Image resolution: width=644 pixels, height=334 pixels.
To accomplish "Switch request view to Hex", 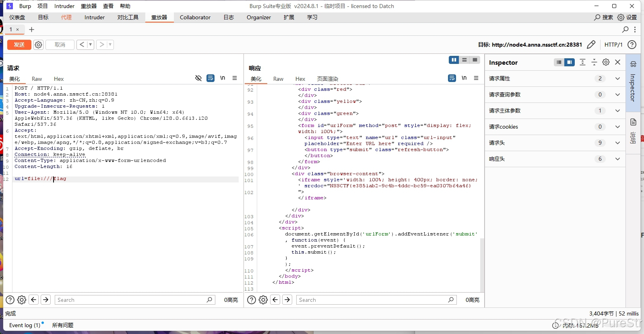I will 59,79.
